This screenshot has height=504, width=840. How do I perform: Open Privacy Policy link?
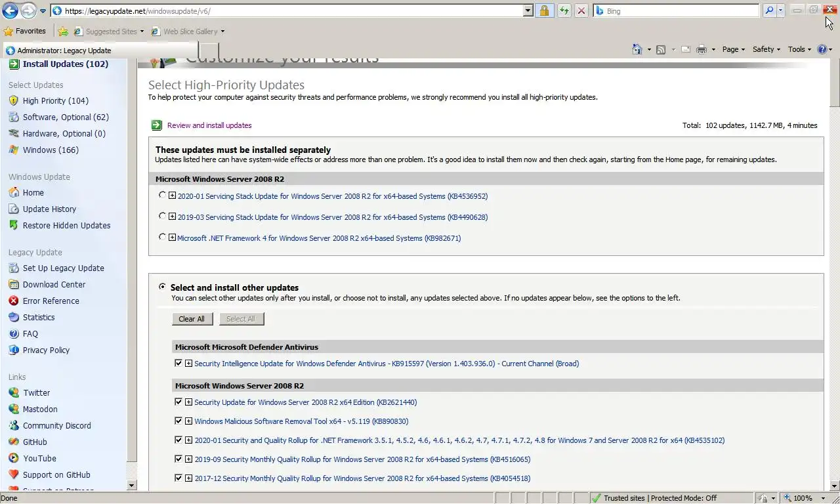click(46, 350)
